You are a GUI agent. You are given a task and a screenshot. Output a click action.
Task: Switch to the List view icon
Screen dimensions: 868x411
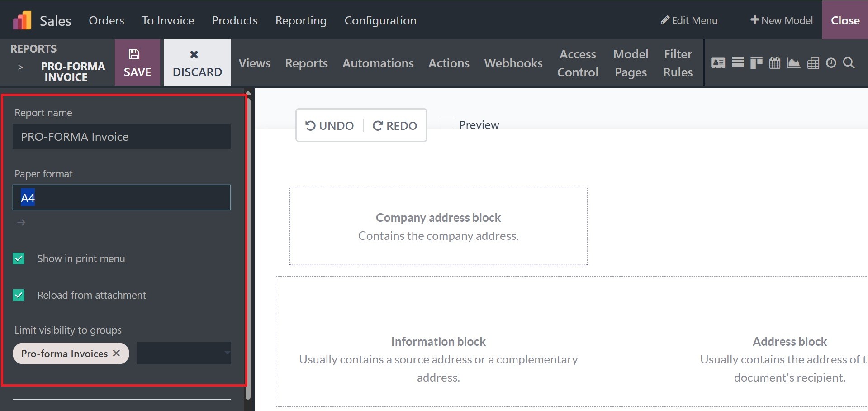pos(738,63)
